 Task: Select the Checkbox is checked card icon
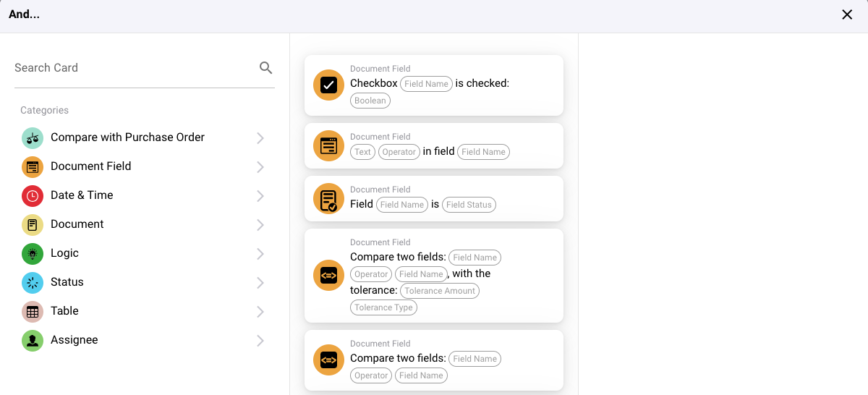pos(328,85)
